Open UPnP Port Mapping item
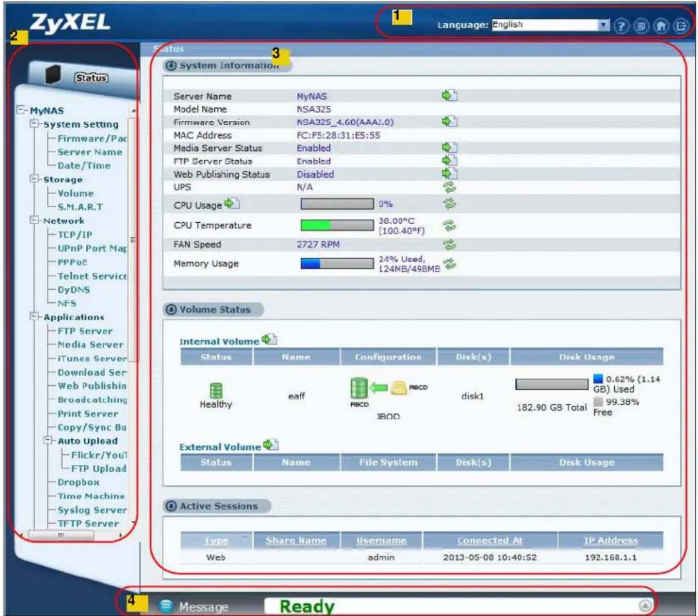The image size is (698, 616). [x=92, y=249]
